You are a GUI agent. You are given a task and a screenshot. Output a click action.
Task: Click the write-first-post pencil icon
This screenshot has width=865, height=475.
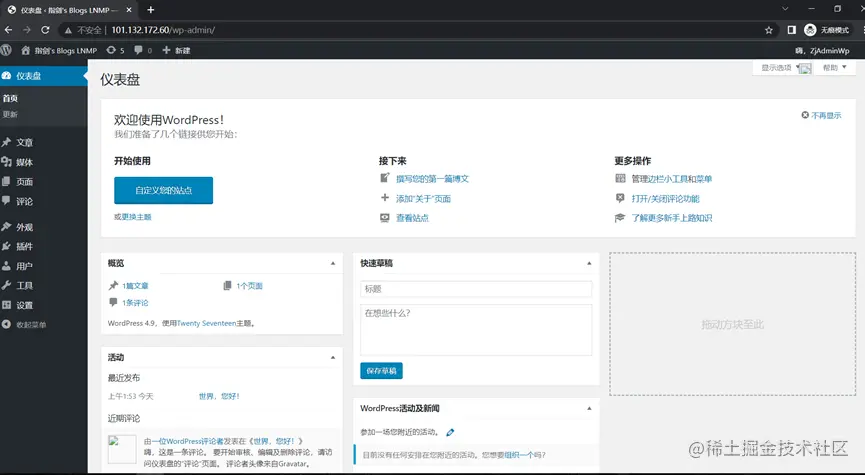click(385, 178)
